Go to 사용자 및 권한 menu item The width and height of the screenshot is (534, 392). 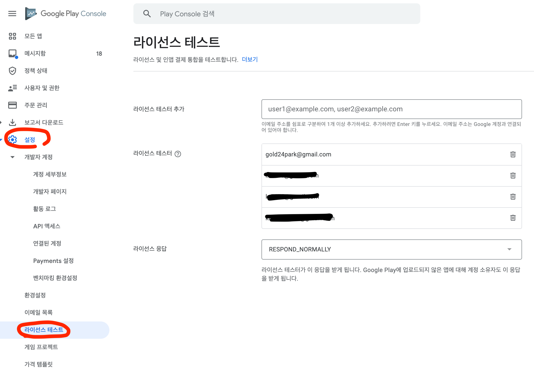point(42,88)
